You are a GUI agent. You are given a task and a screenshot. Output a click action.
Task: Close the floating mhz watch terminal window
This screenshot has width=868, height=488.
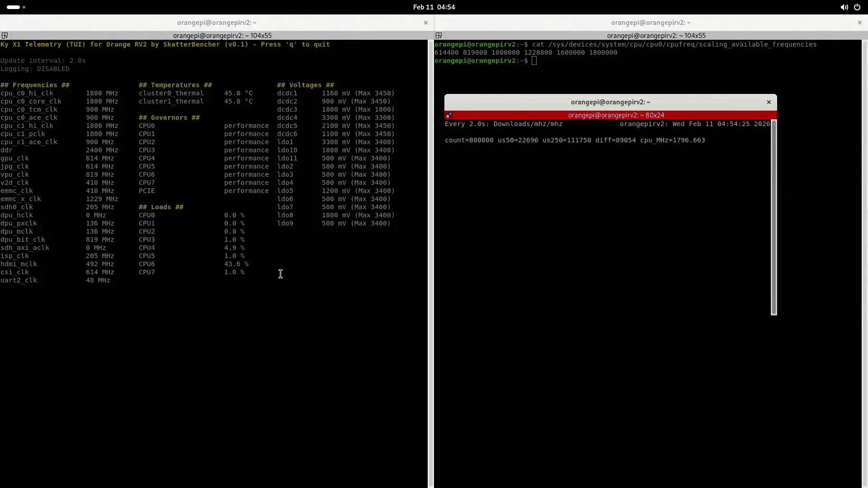(769, 102)
